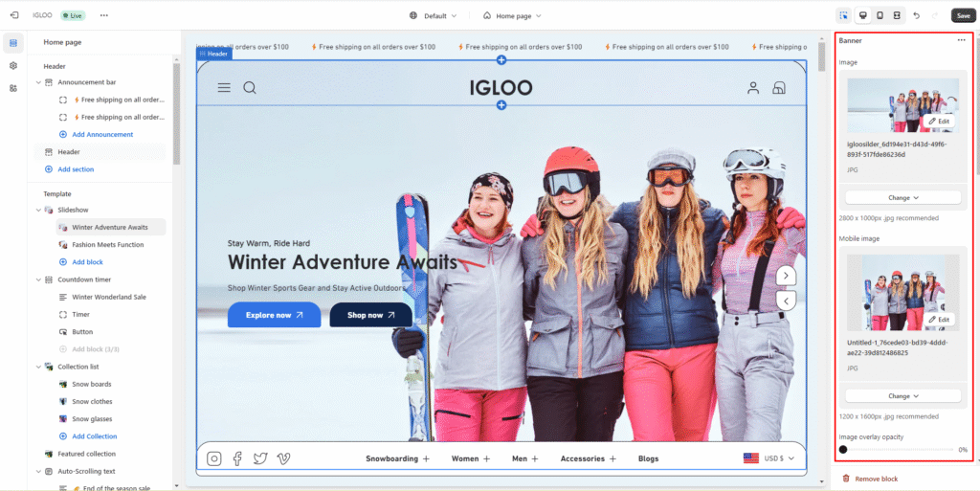This screenshot has height=491, width=980.
Task: Click the search icon in store preview
Action: coord(250,88)
